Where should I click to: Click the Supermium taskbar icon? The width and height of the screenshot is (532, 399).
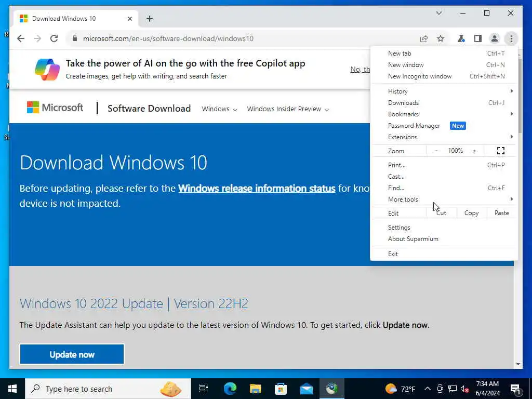pos(331,389)
